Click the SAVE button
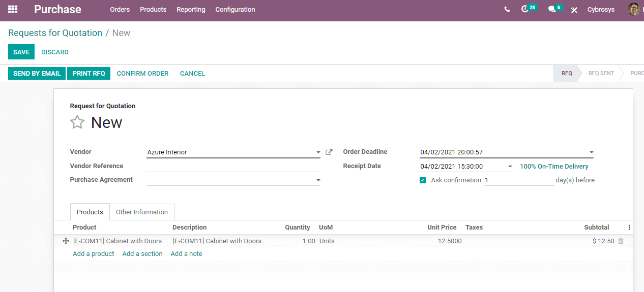 (x=21, y=52)
